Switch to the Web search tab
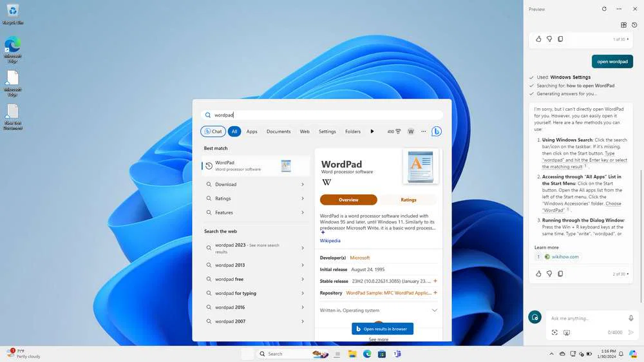 [x=305, y=131]
